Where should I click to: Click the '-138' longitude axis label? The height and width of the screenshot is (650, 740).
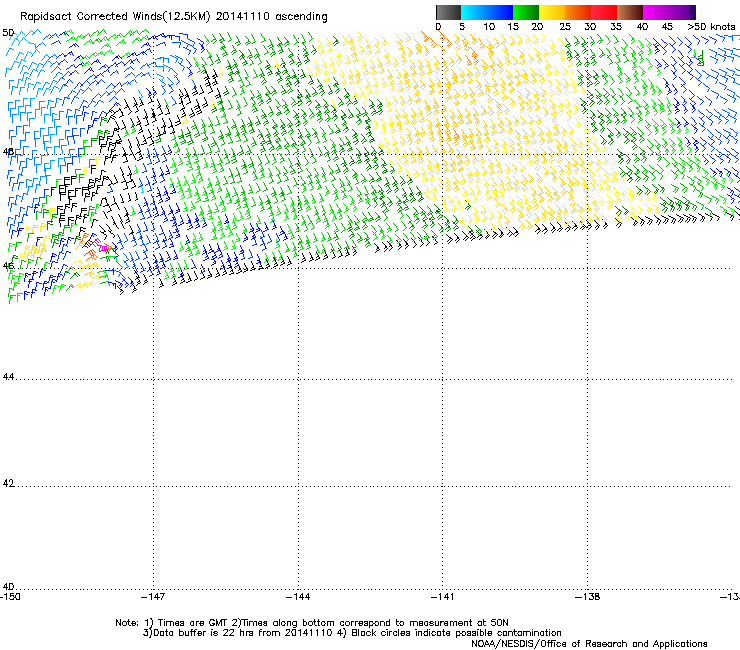588,597
